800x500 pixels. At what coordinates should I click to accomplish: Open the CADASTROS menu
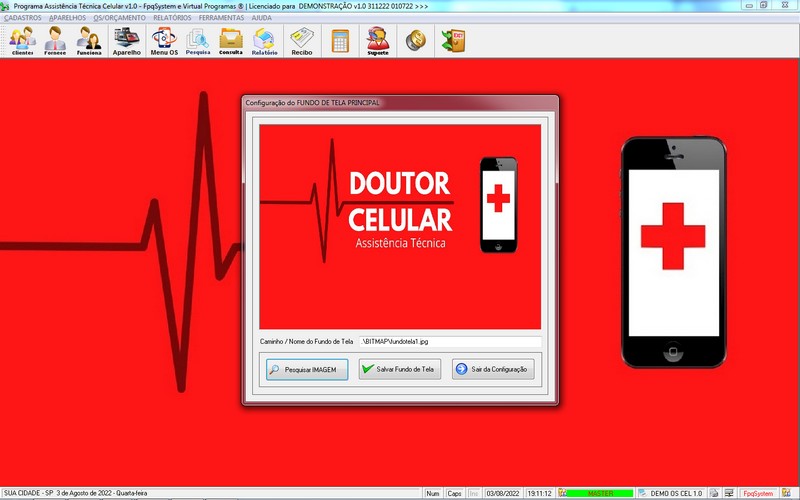click(22, 18)
